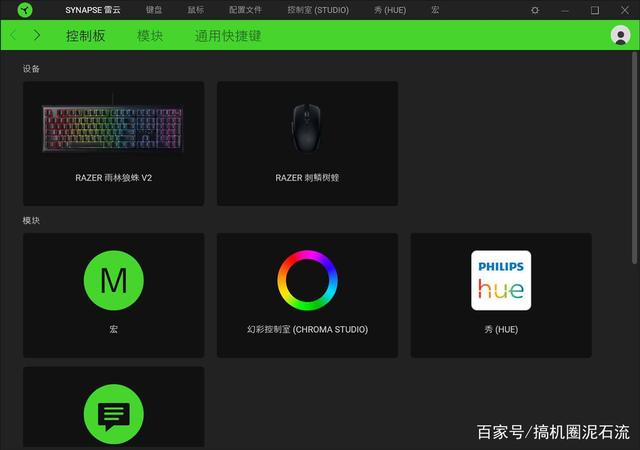Click the 宏 label under the M icon
The height and width of the screenshot is (450, 640).
[x=113, y=329]
